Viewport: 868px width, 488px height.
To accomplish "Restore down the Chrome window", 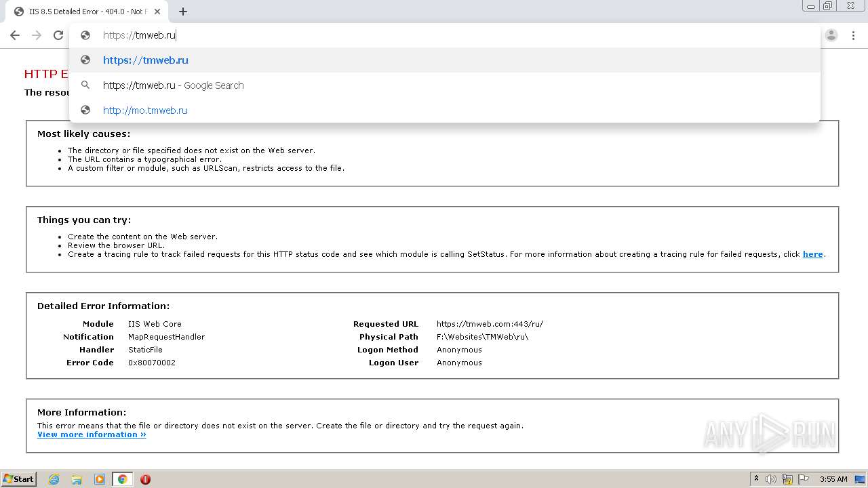I will (828, 5).
